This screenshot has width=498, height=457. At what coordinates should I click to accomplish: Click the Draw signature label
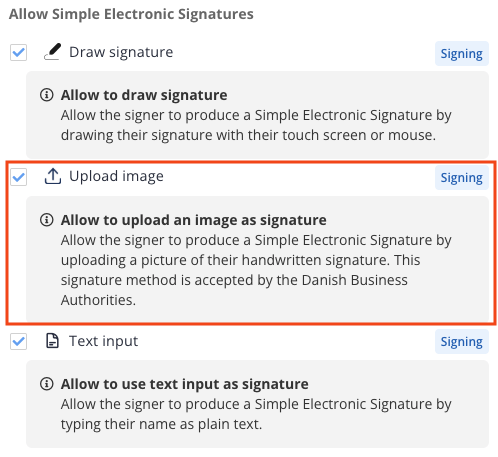[x=121, y=52]
